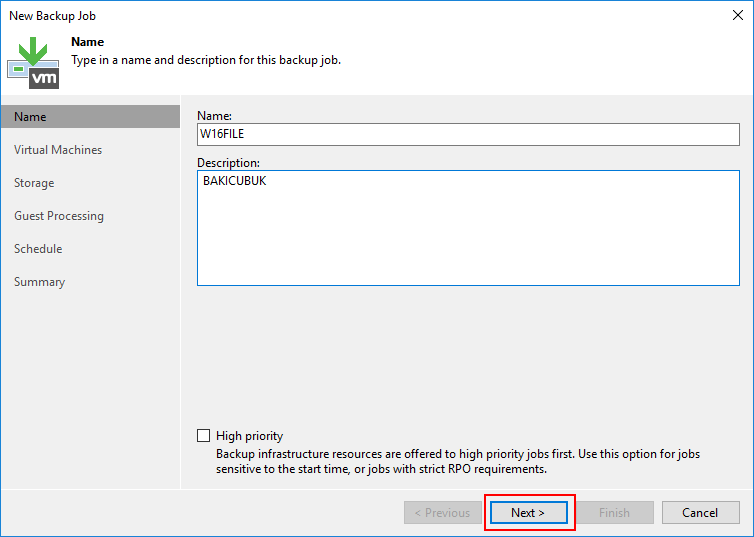The image size is (754, 537).
Task: Click the Description box containing BAKICUBUK
Action: [x=467, y=228]
